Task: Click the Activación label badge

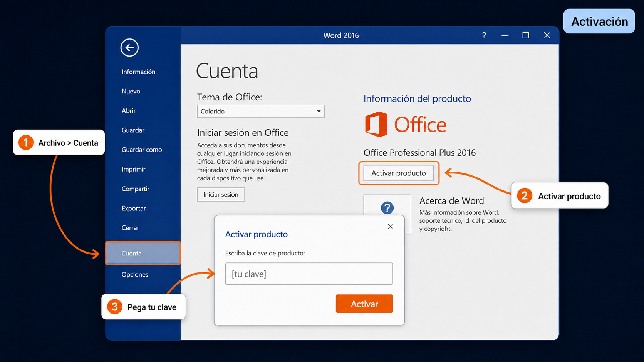Action: [599, 22]
